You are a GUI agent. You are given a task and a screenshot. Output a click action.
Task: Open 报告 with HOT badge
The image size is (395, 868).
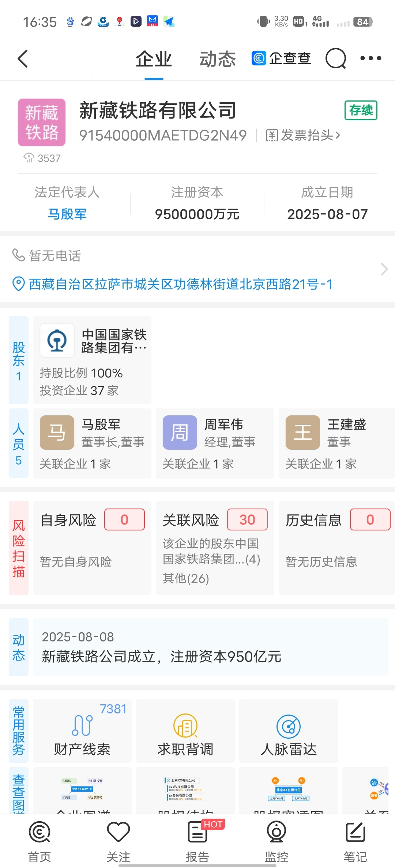point(197,842)
